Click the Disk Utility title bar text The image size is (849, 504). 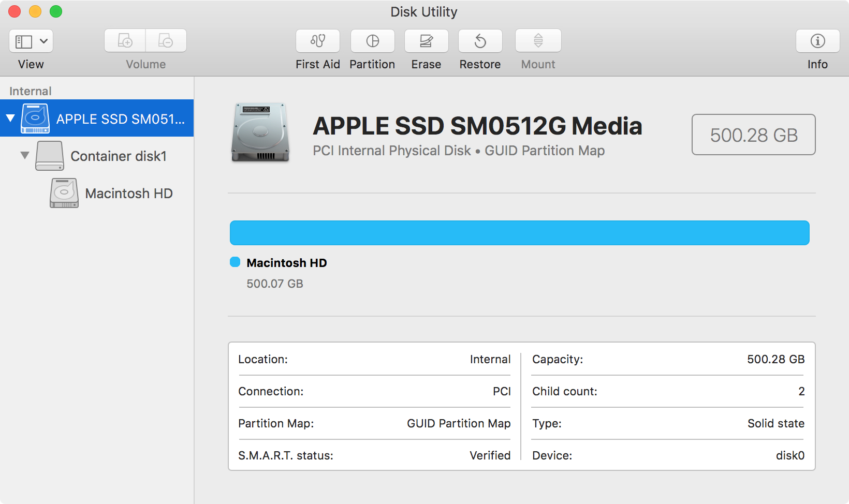pos(424,11)
